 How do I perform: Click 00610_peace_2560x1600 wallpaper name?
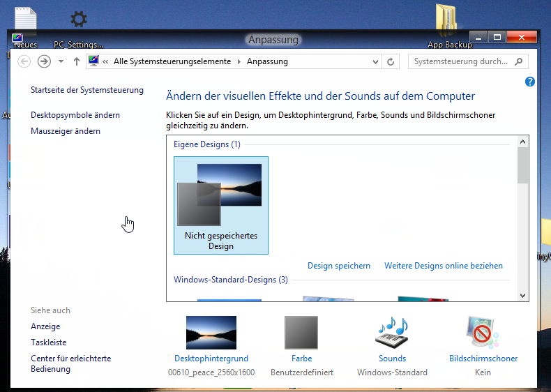coord(211,372)
